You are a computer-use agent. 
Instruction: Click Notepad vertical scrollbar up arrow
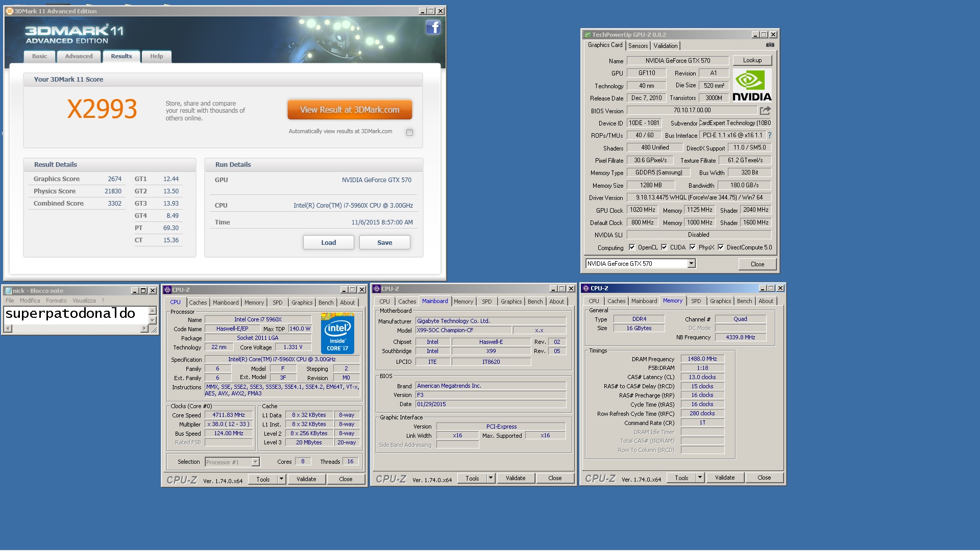pos(152,311)
